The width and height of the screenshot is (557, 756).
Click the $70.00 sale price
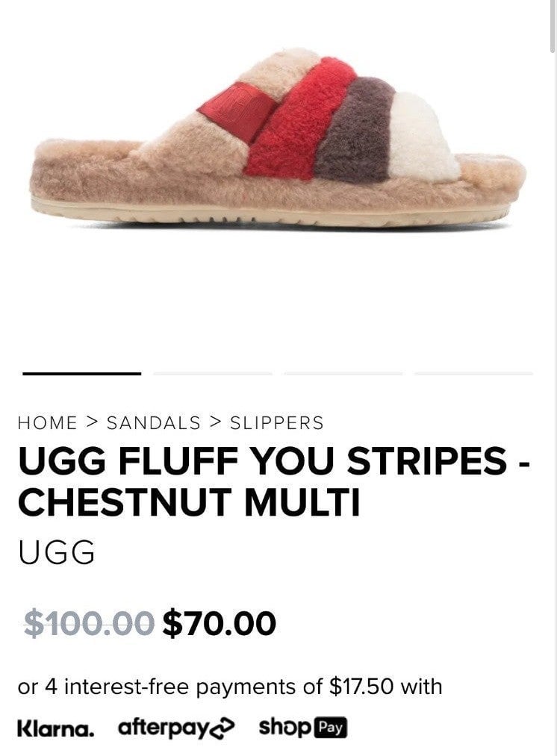tap(220, 623)
